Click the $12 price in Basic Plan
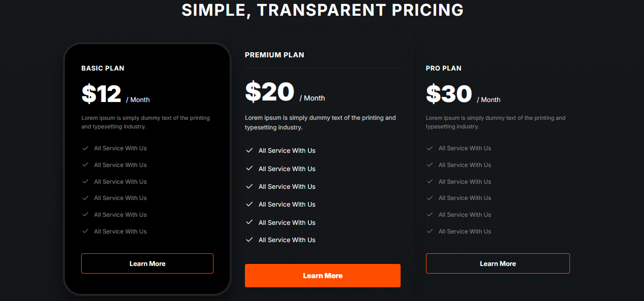Image resolution: width=644 pixels, height=301 pixels. pyautogui.click(x=101, y=94)
